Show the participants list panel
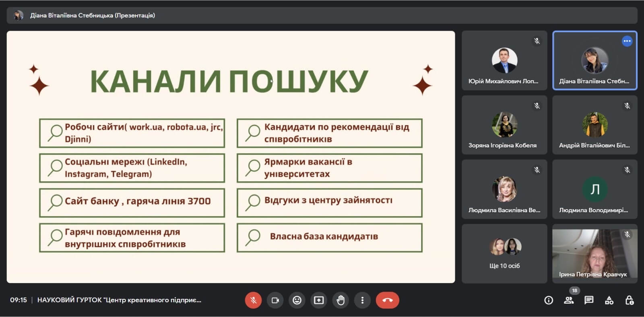Screen dimensions: 644x317 point(568,300)
